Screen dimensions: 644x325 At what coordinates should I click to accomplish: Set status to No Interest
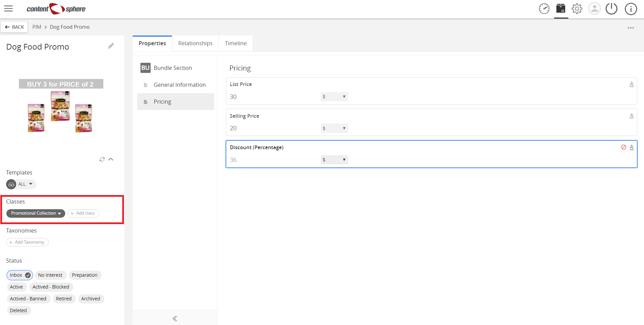click(50, 275)
